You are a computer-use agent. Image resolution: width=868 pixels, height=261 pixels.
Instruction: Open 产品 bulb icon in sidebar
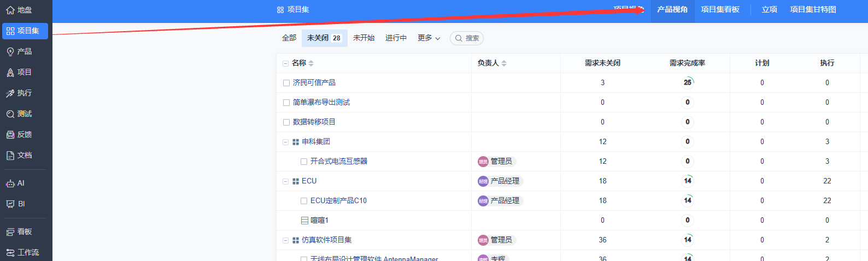click(10, 52)
